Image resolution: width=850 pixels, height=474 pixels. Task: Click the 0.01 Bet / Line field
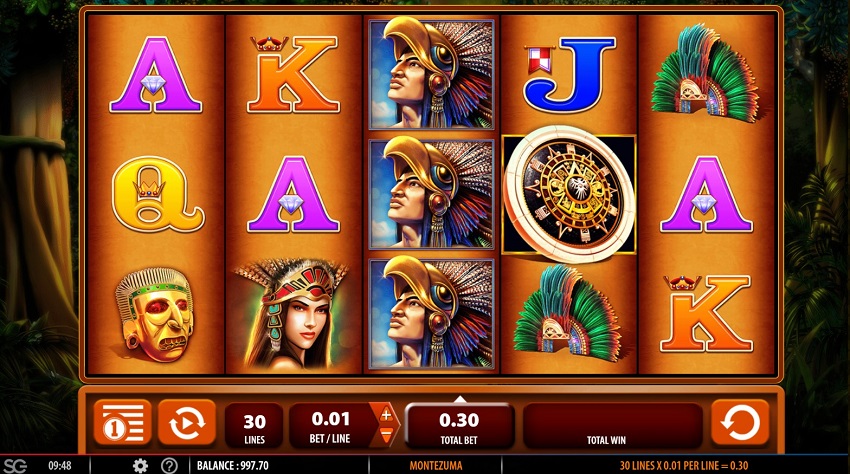tap(331, 426)
